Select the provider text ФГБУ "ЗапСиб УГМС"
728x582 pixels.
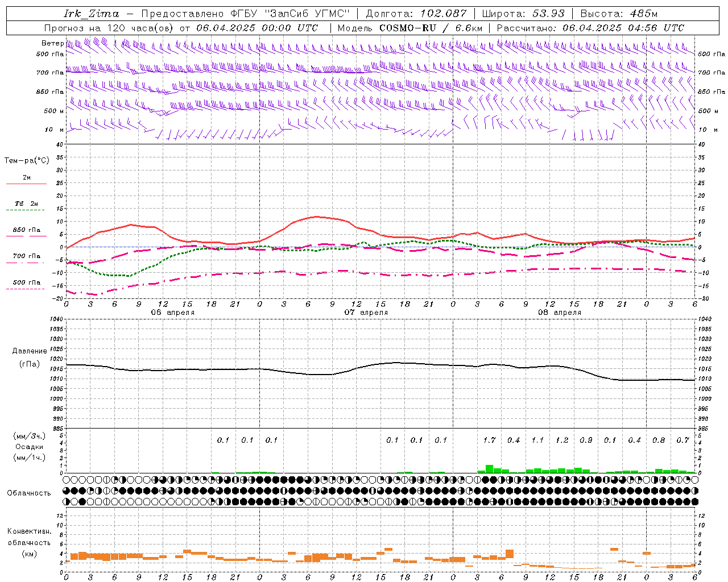(x=290, y=14)
